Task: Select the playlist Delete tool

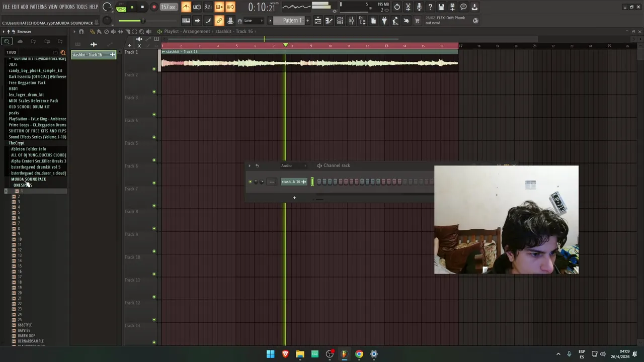Action: 106,31
